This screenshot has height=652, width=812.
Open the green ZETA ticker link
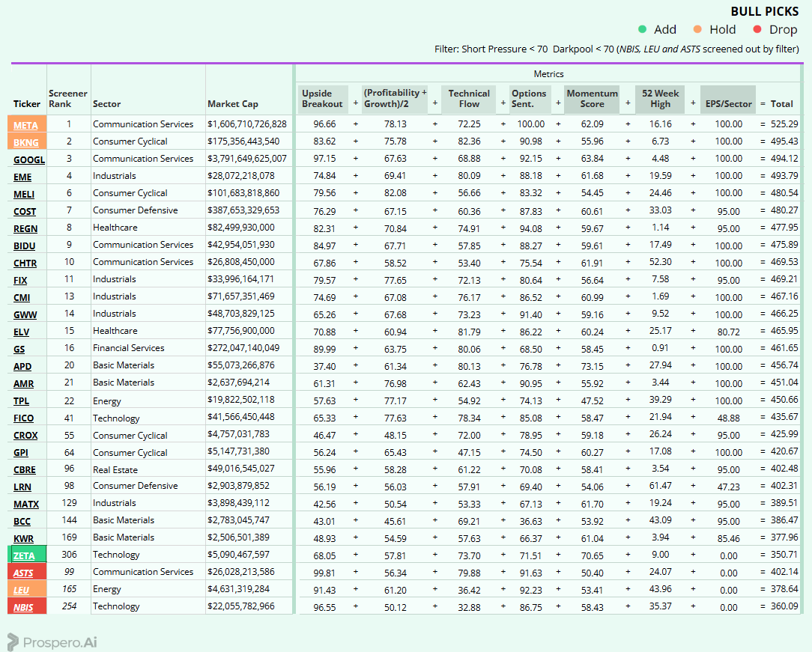tap(24, 555)
